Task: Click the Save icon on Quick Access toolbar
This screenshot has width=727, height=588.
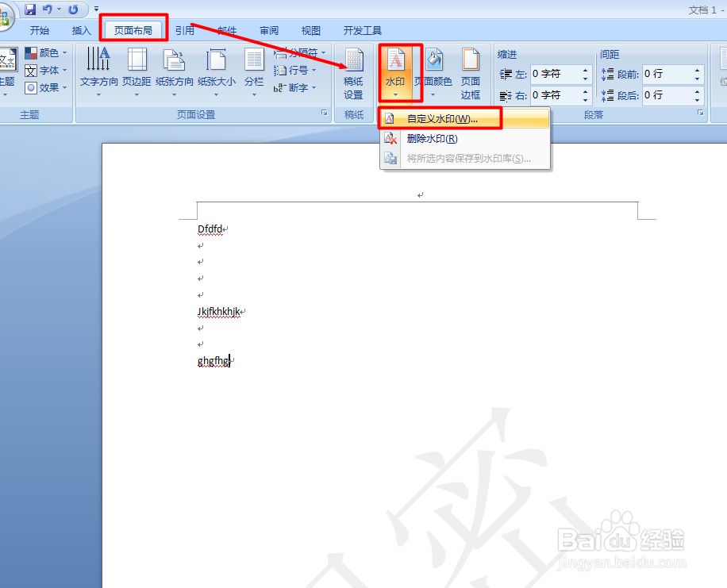Action: point(29,9)
